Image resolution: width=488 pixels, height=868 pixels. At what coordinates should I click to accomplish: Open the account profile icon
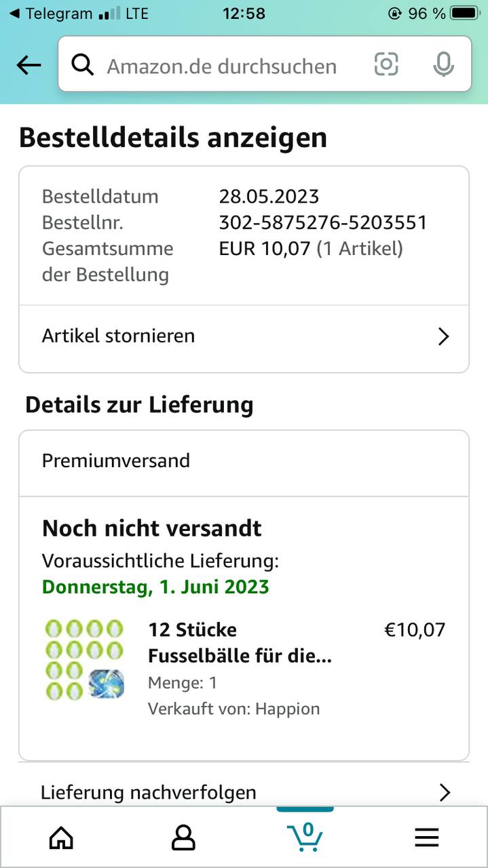pos(183,838)
